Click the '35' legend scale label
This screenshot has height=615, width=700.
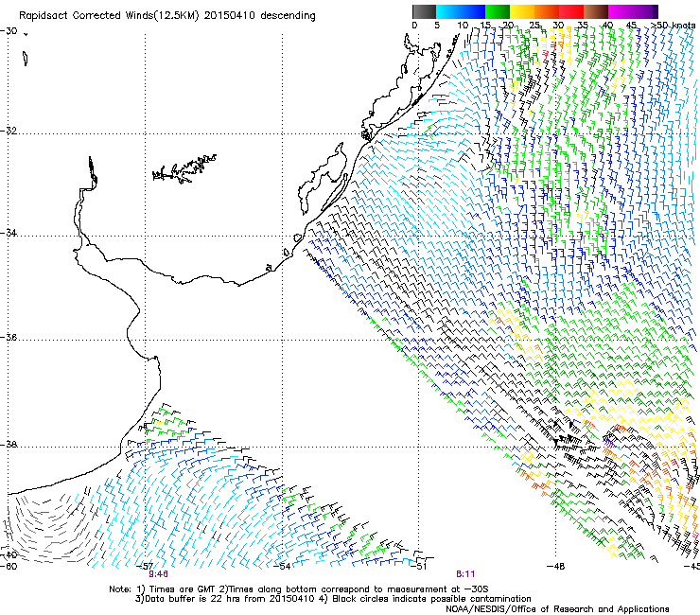click(583, 25)
